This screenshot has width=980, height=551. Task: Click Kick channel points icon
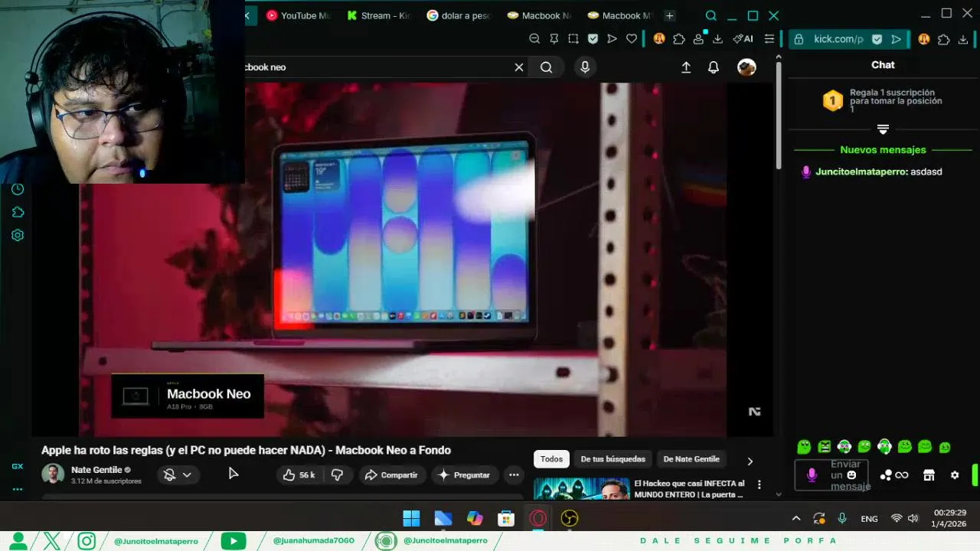pos(893,475)
